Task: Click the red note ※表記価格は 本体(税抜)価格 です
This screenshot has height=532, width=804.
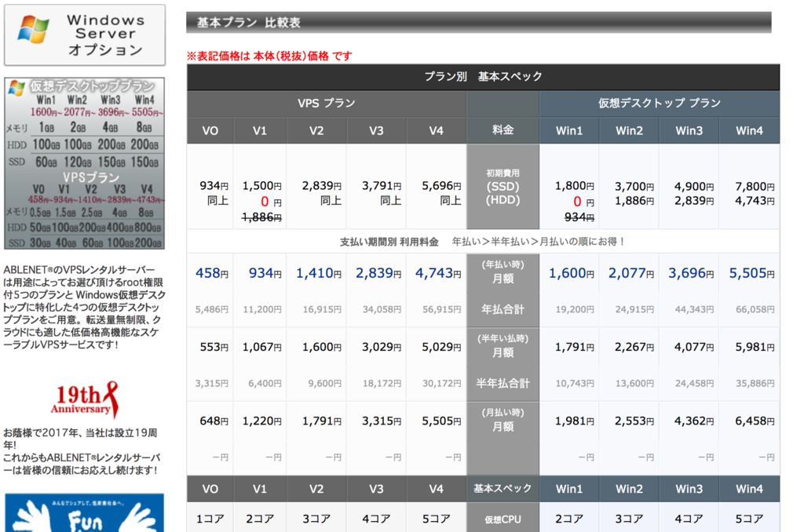Action: point(269,56)
